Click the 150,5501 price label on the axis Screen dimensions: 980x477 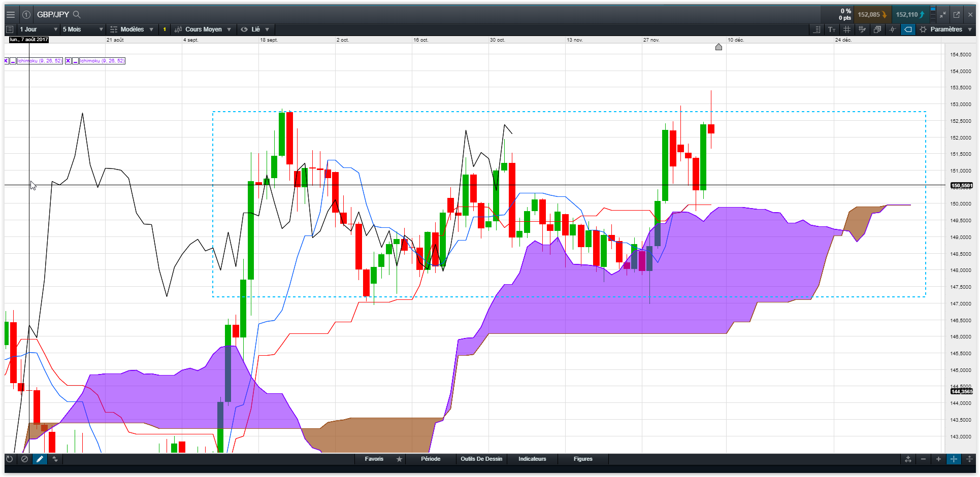[x=961, y=186]
